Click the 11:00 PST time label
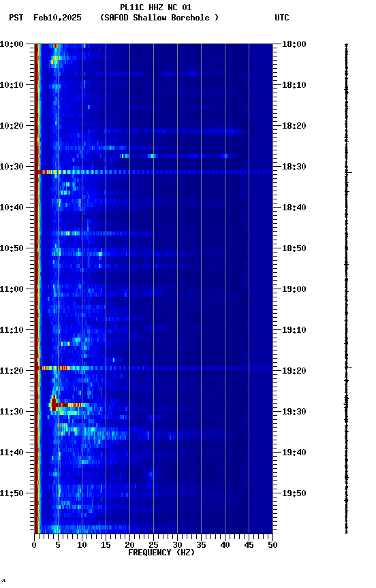The width and height of the screenshot is (376, 588). [12, 289]
